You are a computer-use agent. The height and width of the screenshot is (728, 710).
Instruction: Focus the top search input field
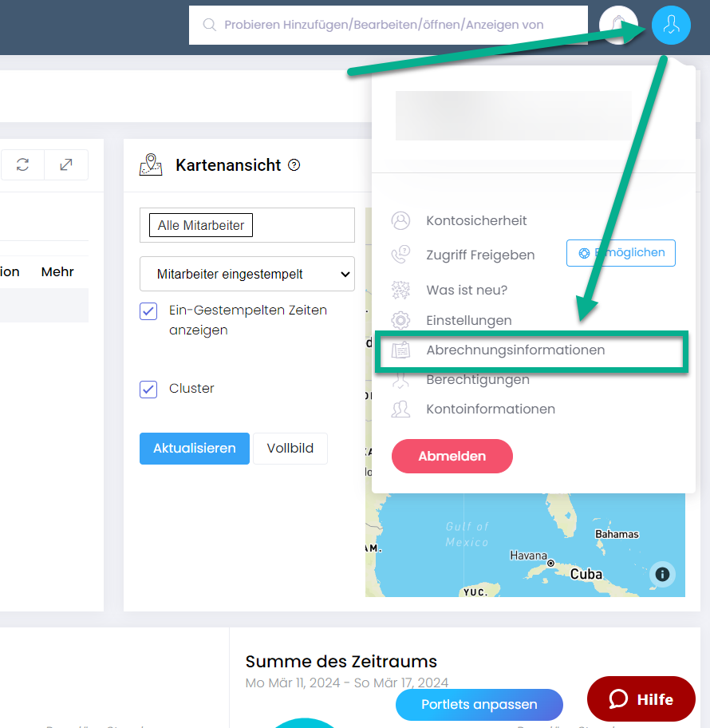(388, 25)
